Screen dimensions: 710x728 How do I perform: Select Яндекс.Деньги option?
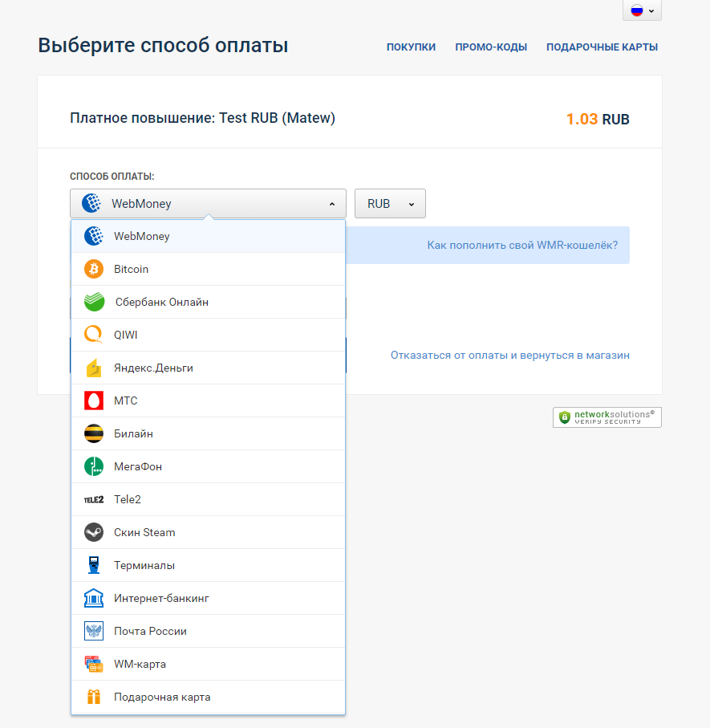click(209, 368)
